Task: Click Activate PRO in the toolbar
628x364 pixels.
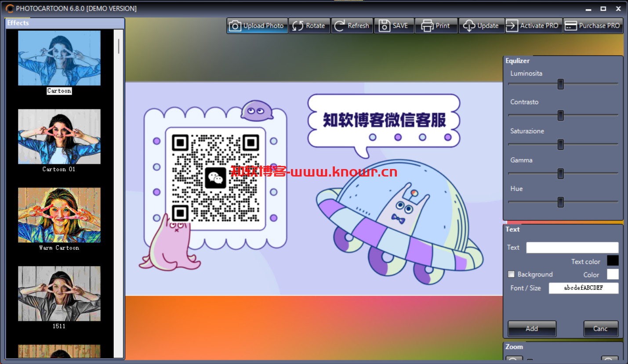Action: [x=534, y=25]
